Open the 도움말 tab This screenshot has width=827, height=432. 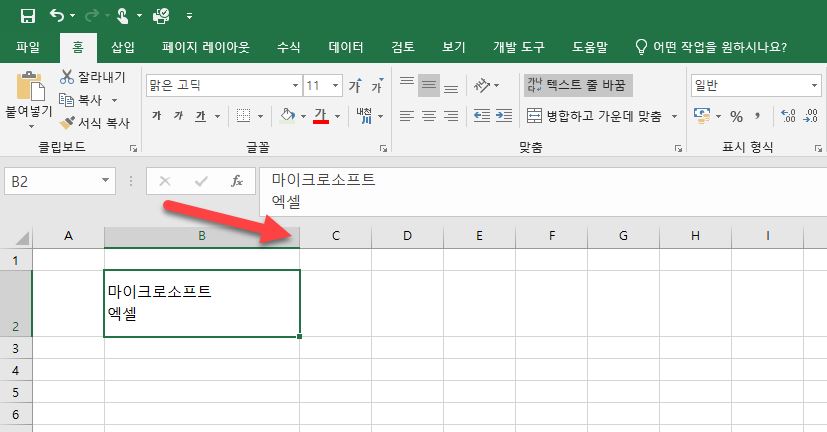590,47
